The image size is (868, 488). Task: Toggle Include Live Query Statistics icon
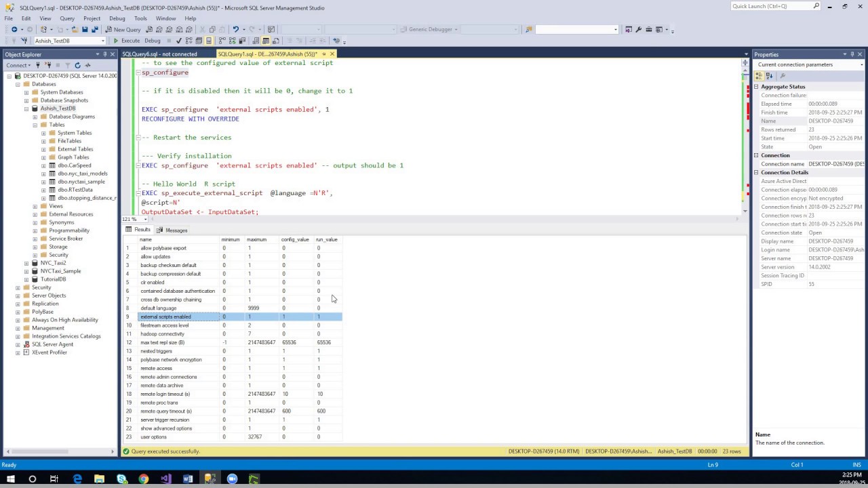pyautogui.click(x=232, y=41)
